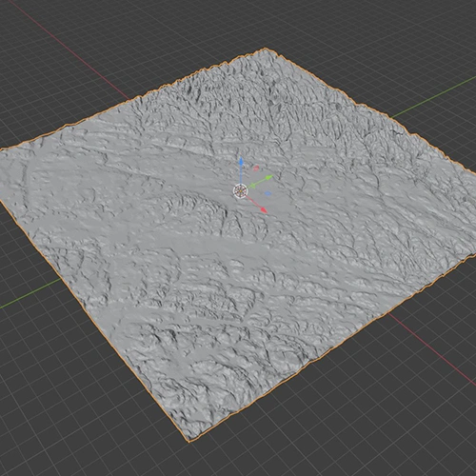This screenshot has height=476, width=476.
Task: Click the green Y-axis gizmo shaft
Action: click(256, 184)
